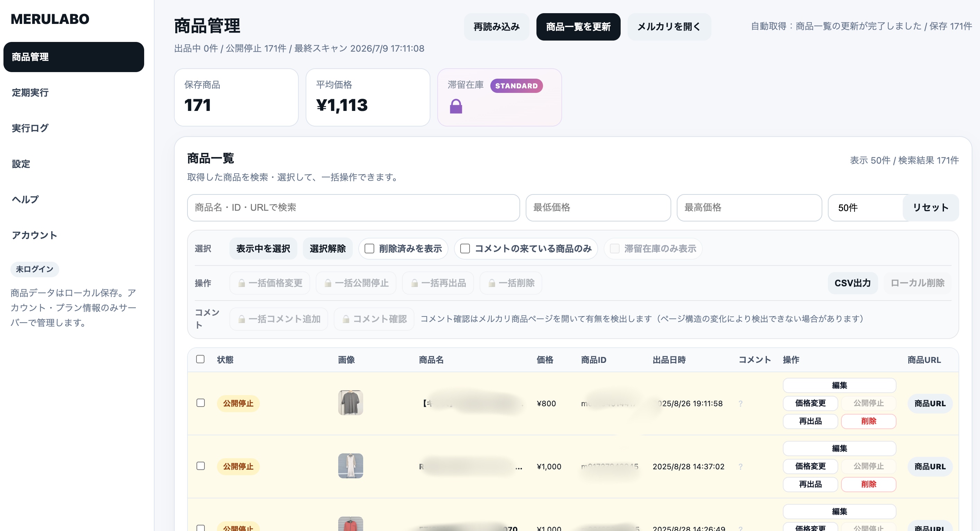Click the 保存商品 171 stat card
The height and width of the screenshot is (531, 980).
tap(236, 97)
